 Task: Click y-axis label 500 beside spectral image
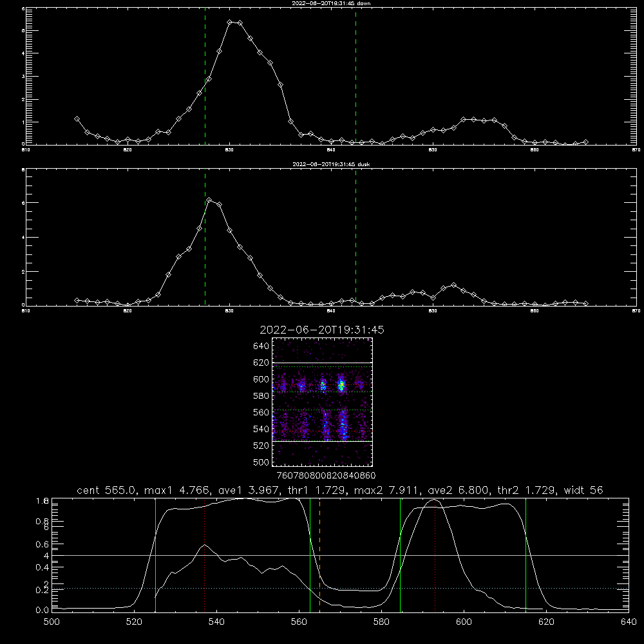pyautogui.click(x=261, y=462)
